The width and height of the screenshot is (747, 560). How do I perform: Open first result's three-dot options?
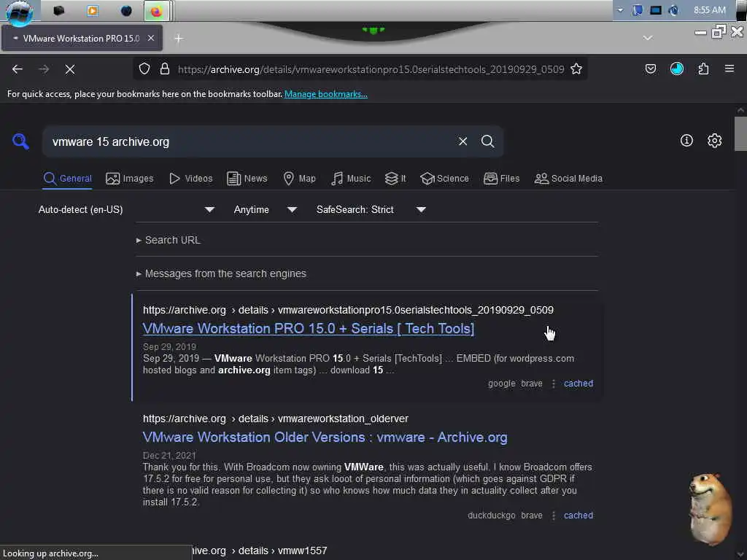[553, 384]
